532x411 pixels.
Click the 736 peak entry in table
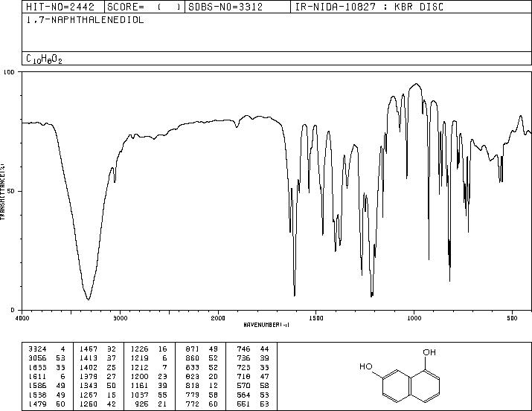click(x=253, y=358)
